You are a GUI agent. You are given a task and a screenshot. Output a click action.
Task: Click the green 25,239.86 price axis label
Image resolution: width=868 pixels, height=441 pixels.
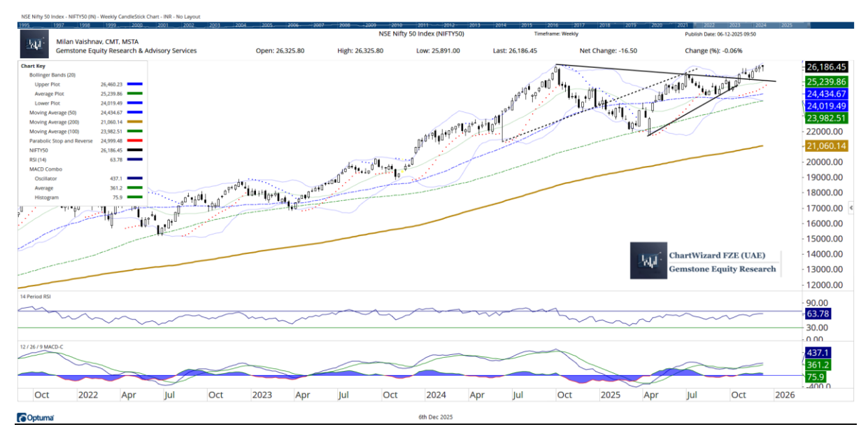[826, 81]
